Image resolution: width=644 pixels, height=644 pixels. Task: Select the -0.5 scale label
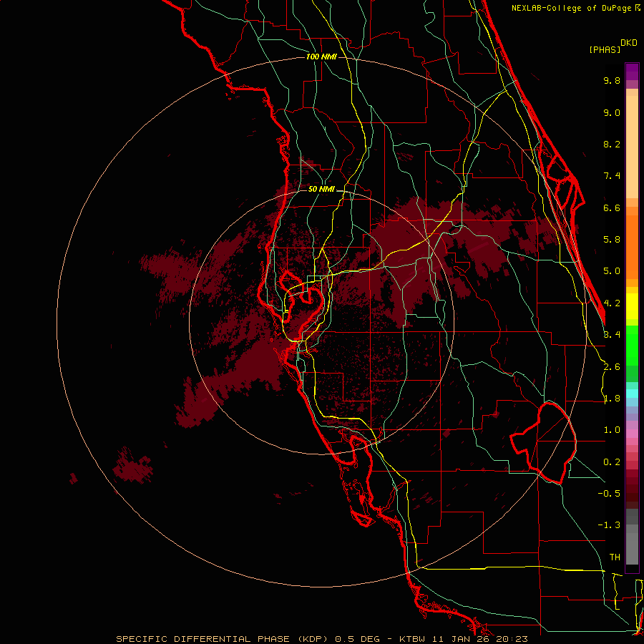[609, 494]
